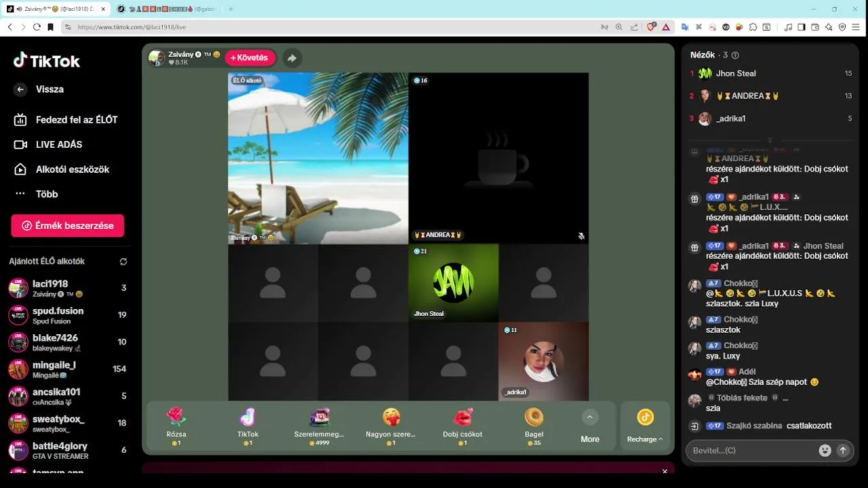Open the Brave Wallet icon
Screen dimensions: 868x488
pos(815,27)
